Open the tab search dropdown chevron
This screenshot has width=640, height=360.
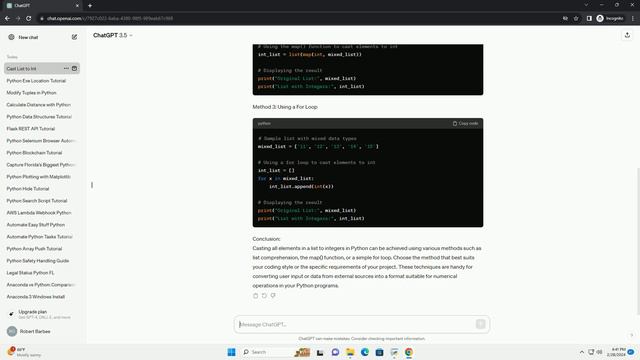[x=586, y=5]
